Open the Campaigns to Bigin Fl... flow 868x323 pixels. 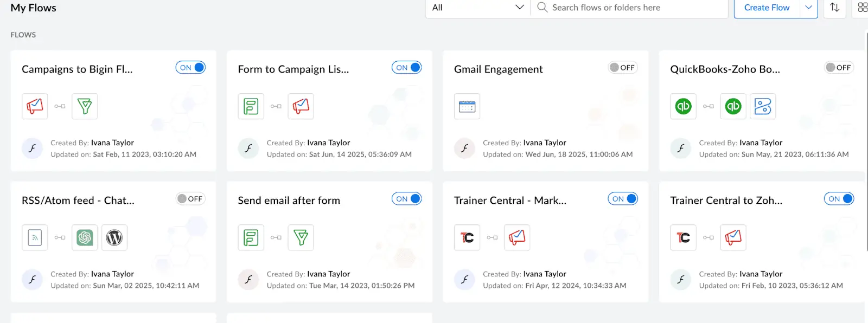pos(77,69)
